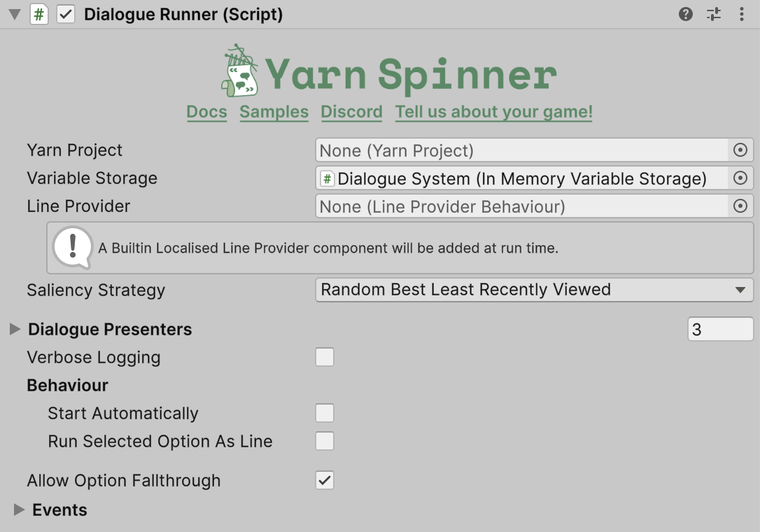760x532 pixels.
Task: Click the script icon beside Dialogue Runner
Action: (39, 15)
